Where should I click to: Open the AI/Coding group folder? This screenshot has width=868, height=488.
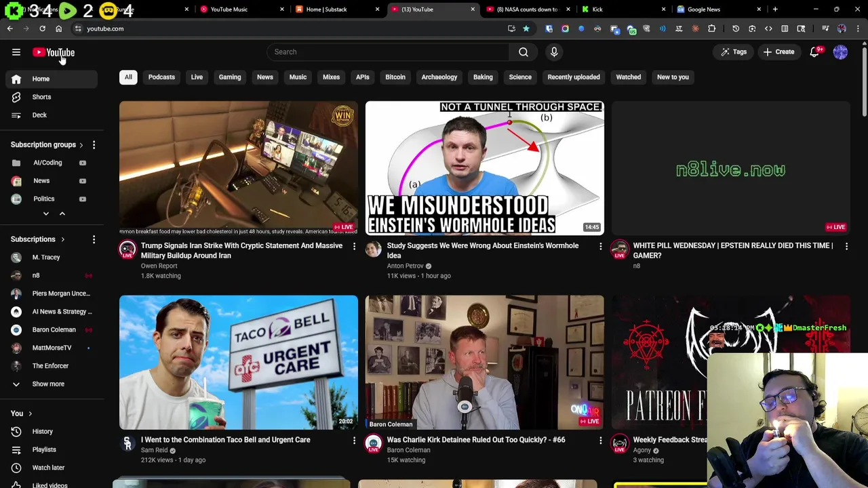[47, 163]
